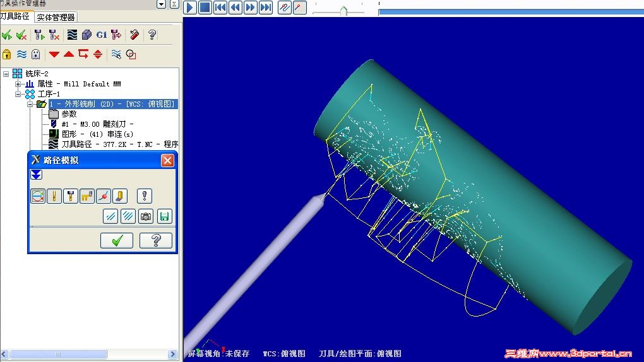Open the Backplot selected operations wave icon
The image size is (644, 362).
coord(72,35)
